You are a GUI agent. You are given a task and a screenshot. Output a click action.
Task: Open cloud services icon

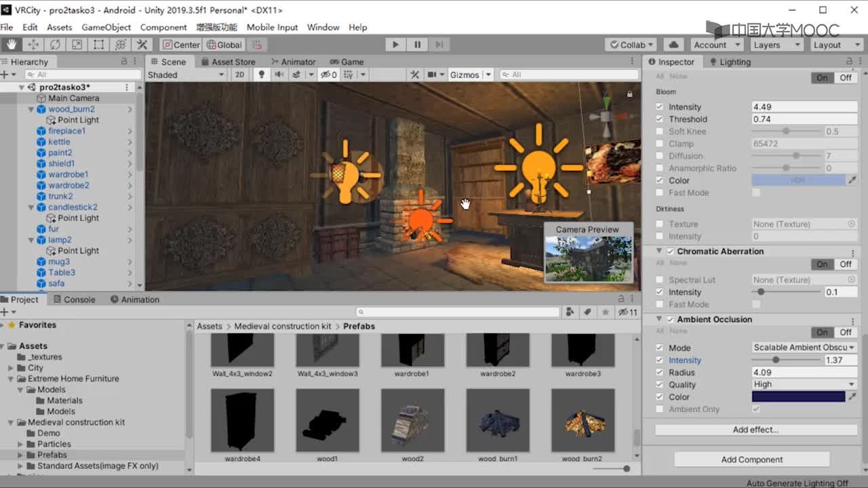pos(673,45)
